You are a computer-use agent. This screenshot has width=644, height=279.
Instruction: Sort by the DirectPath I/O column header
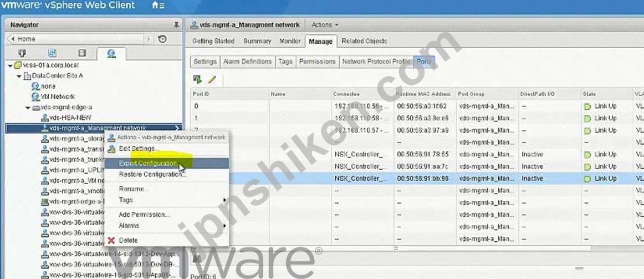[x=549, y=94]
